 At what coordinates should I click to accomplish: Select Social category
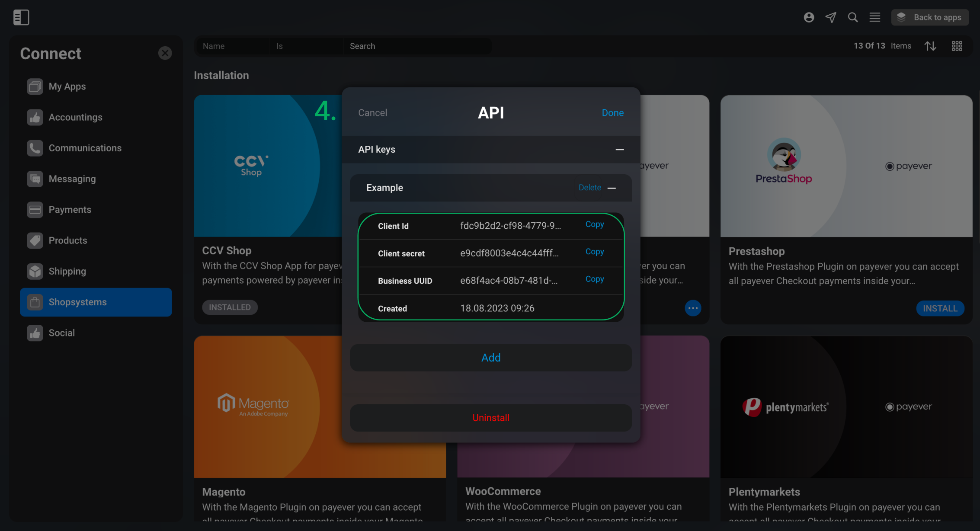[x=96, y=333]
